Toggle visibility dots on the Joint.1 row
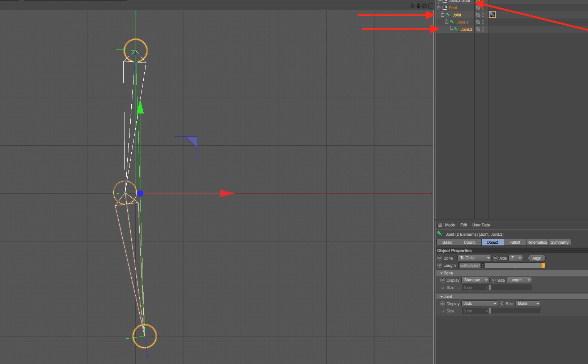The height and width of the screenshot is (364, 588). coord(483,22)
